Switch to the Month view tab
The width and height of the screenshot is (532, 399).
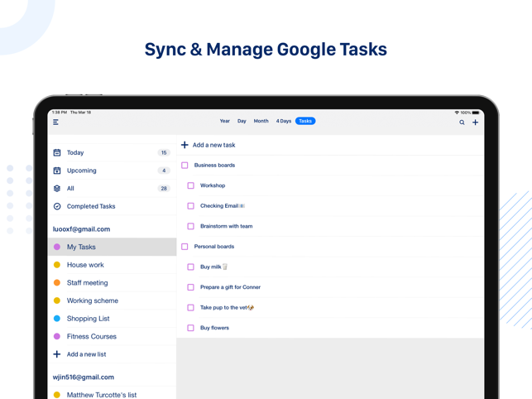click(261, 121)
